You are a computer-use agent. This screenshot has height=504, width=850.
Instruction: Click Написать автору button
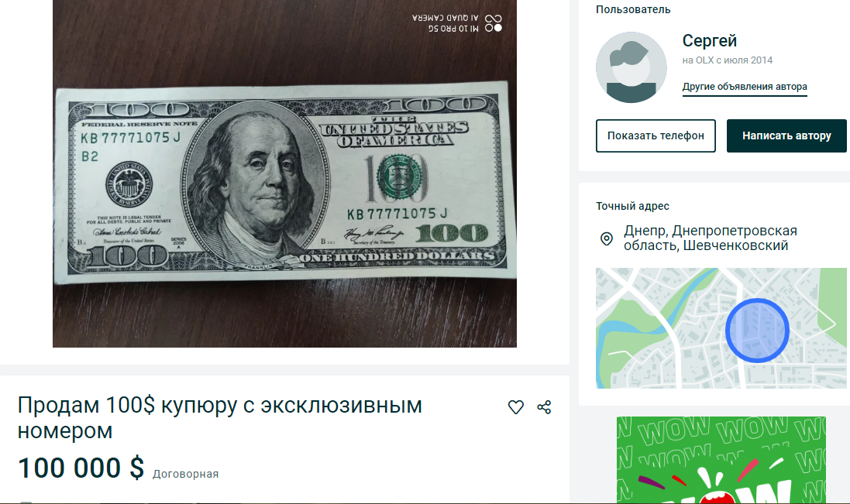[x=786, y=136]
